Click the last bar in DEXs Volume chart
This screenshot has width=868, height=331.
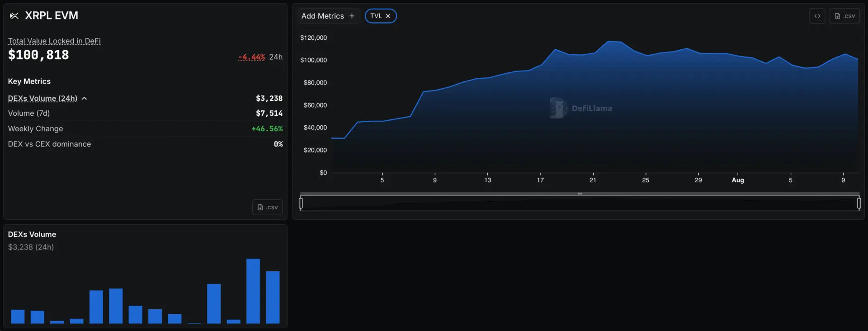tap(273, 297)
